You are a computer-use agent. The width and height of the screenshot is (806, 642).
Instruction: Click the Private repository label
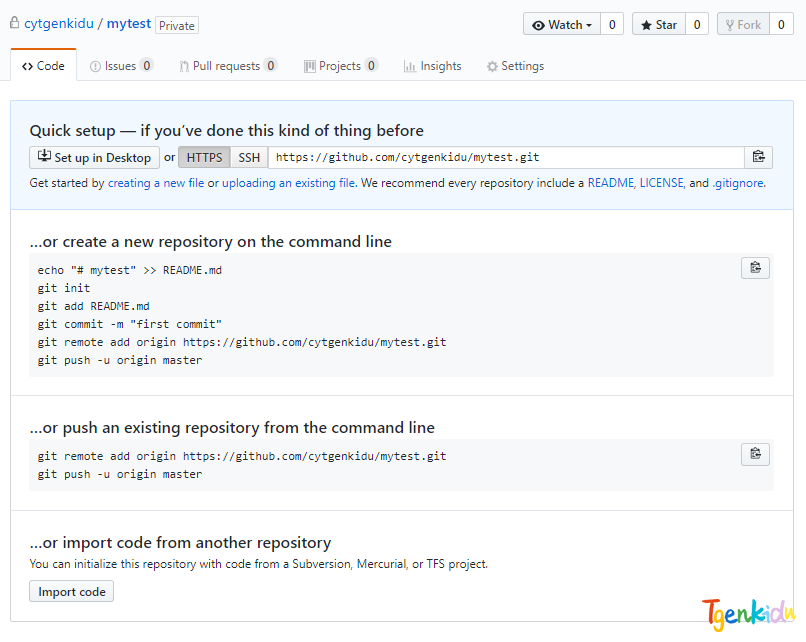[x=177, y=25]
